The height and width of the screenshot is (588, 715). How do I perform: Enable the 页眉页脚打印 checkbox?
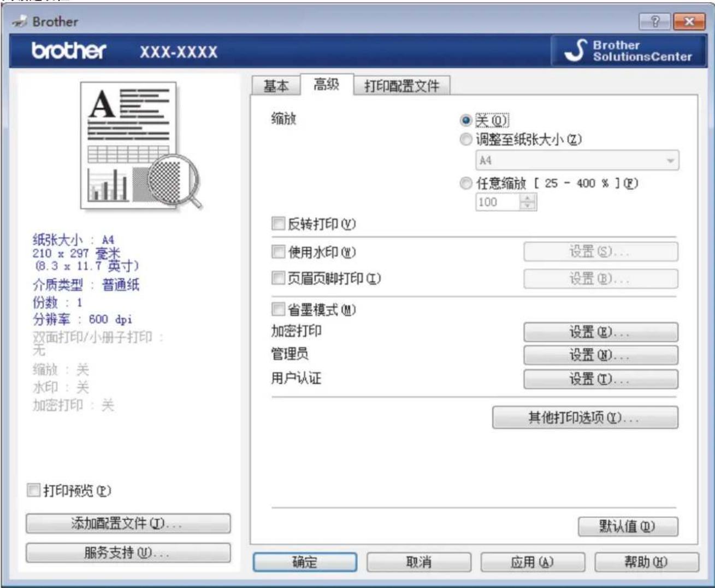click(278, 278)
